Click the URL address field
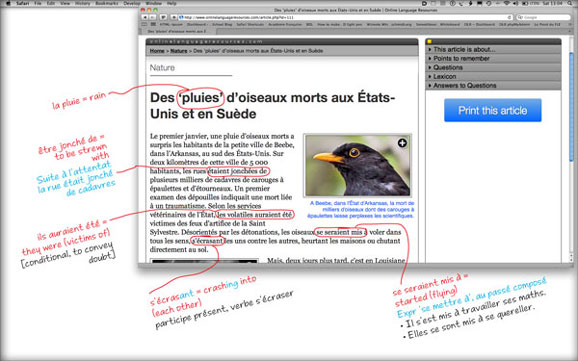The width and height of the screenshot is (578, 361). tap(345, 17)
